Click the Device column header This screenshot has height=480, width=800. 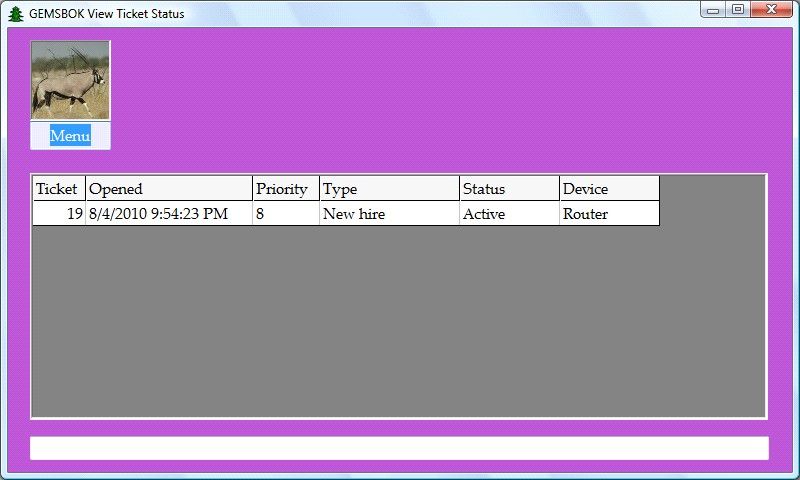pos(608,189)
